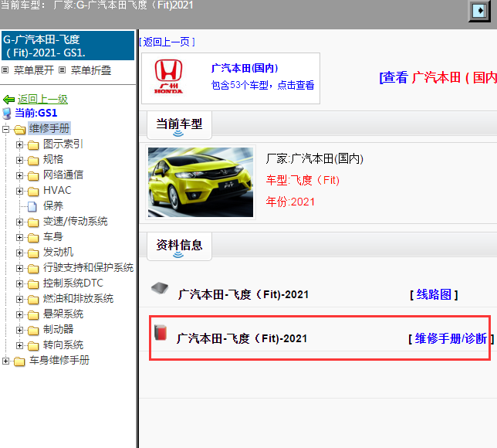Select the 保养 tree item
Screen dimensions: 497x448
pos(53,206)
